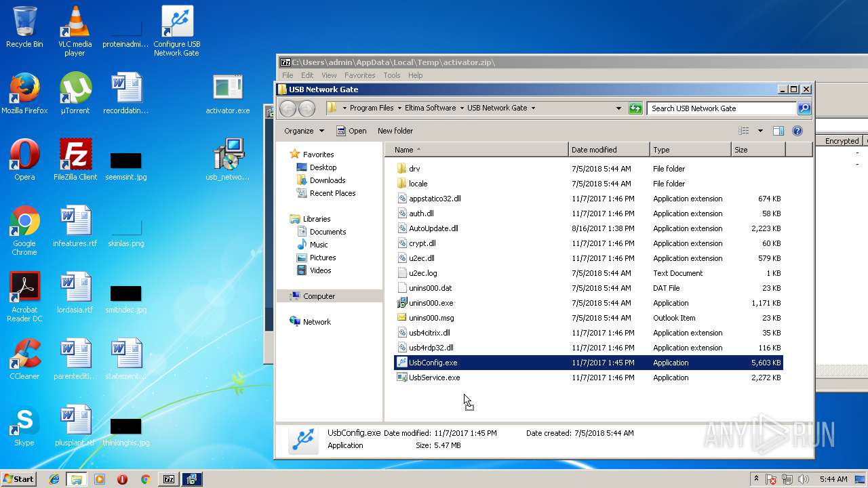Select UsbService.exe file

[589, 378]
